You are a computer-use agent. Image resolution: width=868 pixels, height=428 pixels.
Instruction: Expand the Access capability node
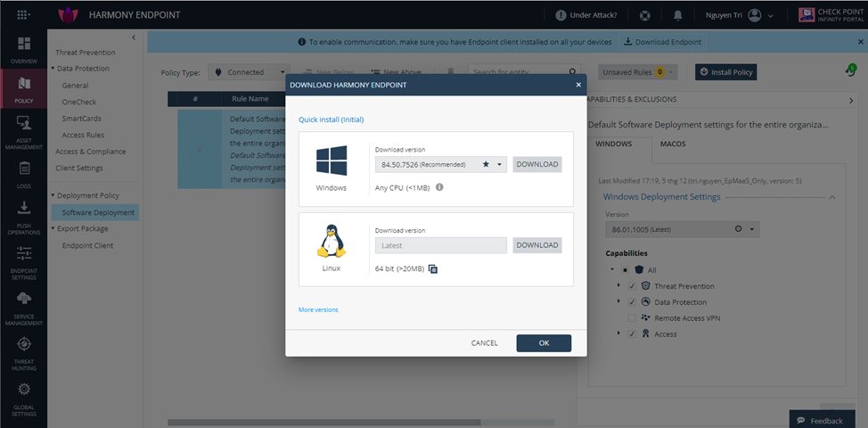(618, 334)
